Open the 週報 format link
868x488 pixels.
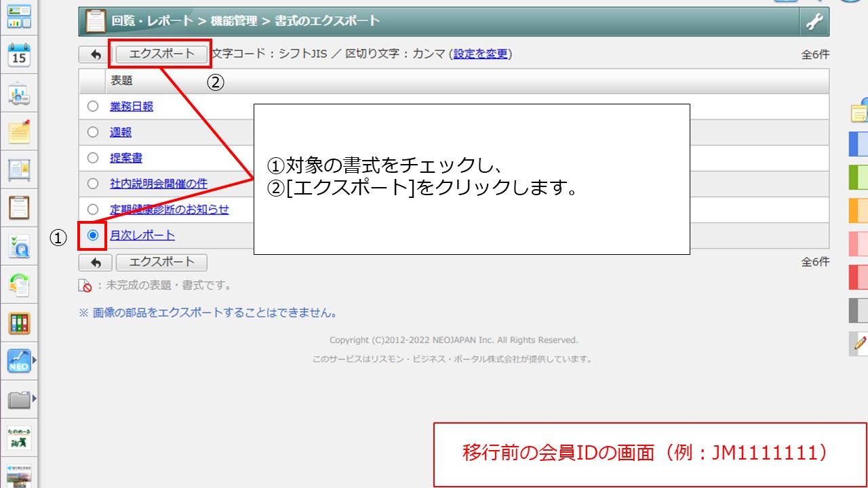(x=121, y=132)
